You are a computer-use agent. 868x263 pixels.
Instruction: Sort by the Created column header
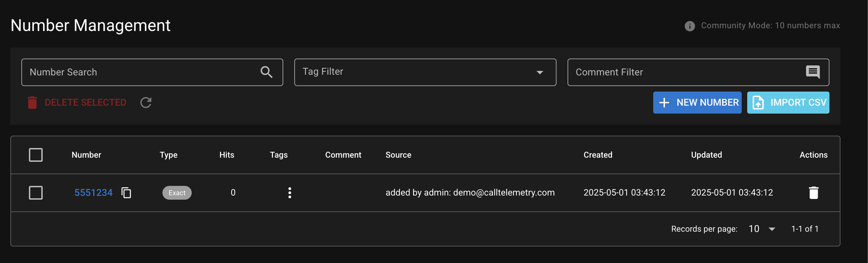pos(598,155)
